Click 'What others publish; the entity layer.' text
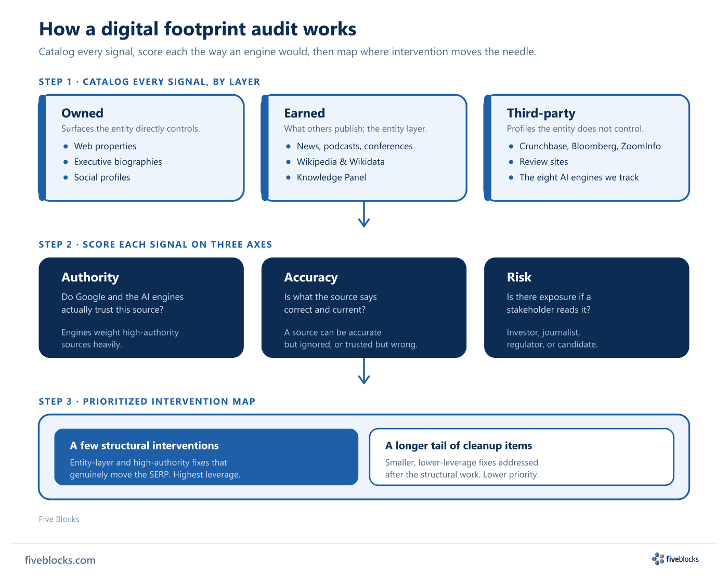Screen dimensions: 728x580 [x=356, y=128]
